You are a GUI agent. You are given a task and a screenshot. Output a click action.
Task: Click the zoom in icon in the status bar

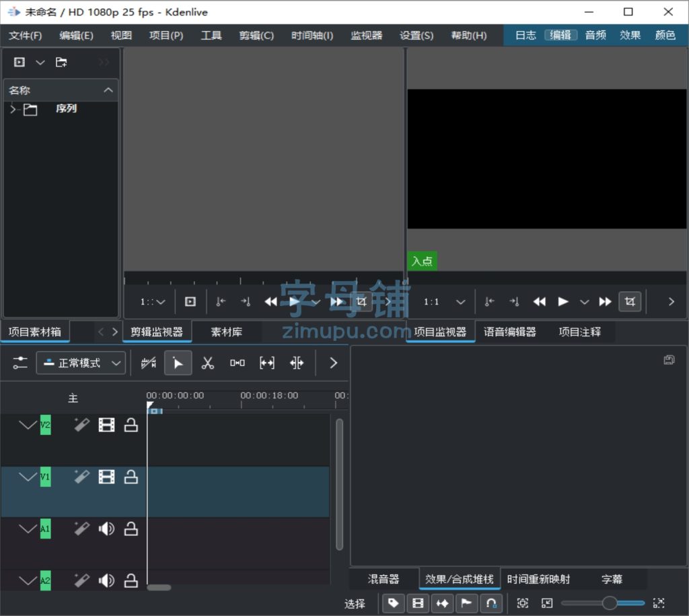[x=659, y=603]
